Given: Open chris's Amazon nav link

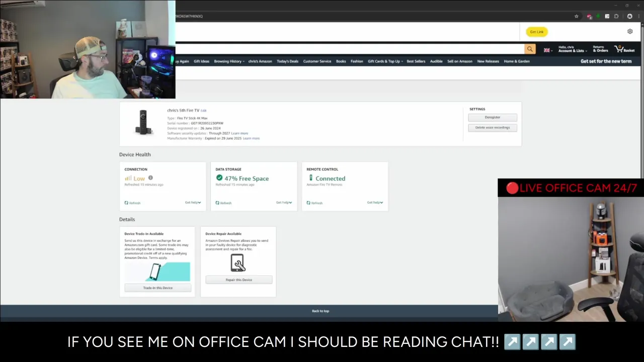Looking at the screenshot, I should 260,61.
